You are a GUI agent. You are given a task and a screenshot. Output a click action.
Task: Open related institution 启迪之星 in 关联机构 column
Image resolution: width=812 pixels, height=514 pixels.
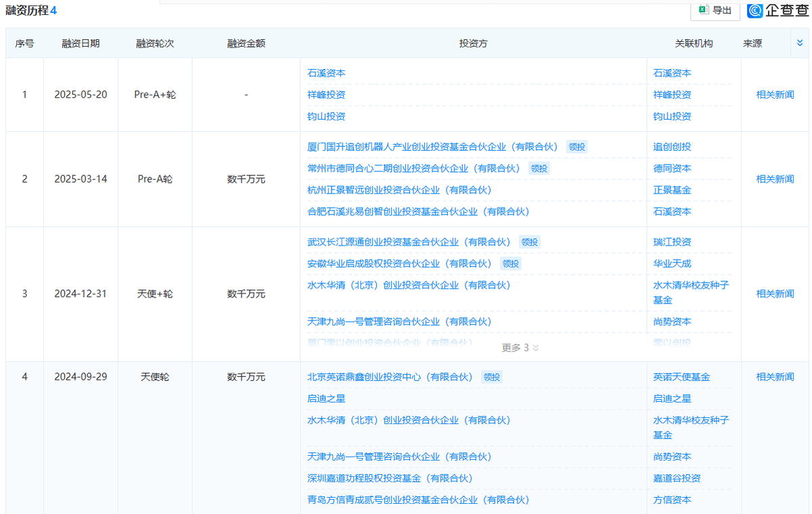tap(672, 398)
